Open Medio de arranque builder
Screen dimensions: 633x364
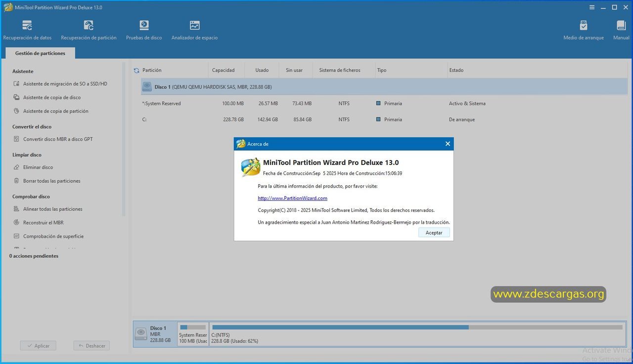coord(584,31)
